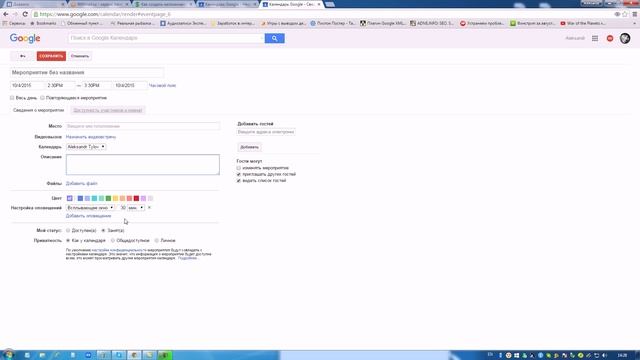640x360 pixels.
Task: Toggle the Весь день checkbox
Action: point(12,98)
